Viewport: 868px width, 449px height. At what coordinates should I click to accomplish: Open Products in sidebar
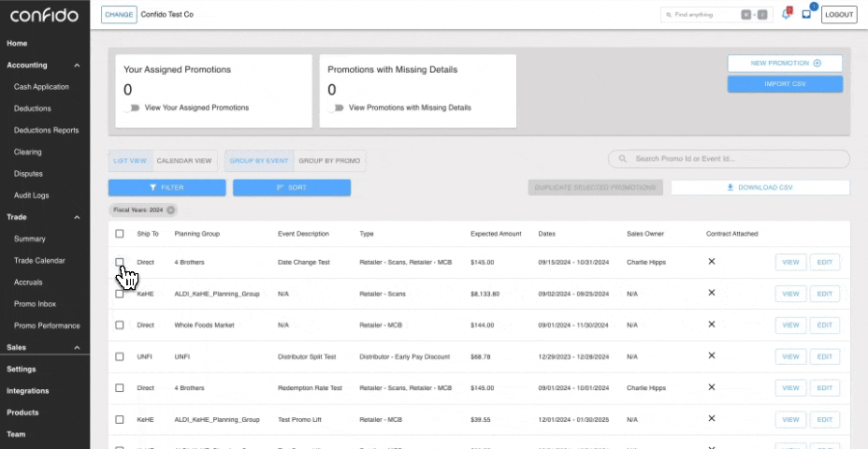click(x=22, y=413)
